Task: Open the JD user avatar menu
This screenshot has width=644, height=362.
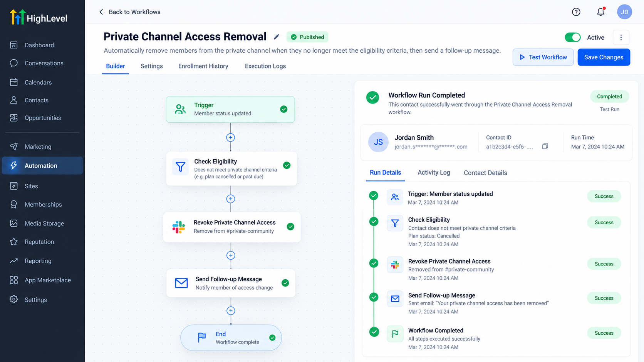Action: [x=624, y=12]
